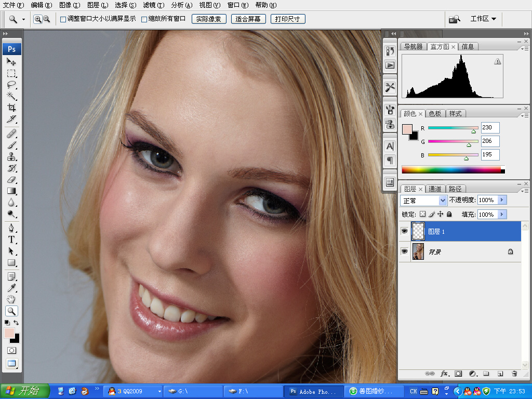Image resolution: width=532 pixels, height=399 pixels.
Task: Select the History Brush tool
Action: point(11,168)
